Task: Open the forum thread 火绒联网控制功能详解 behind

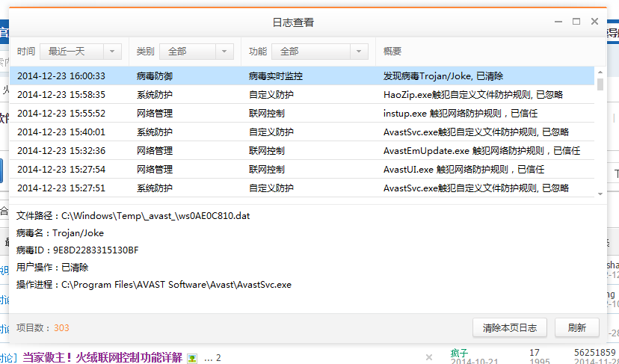Action: (x=102, y=358)
